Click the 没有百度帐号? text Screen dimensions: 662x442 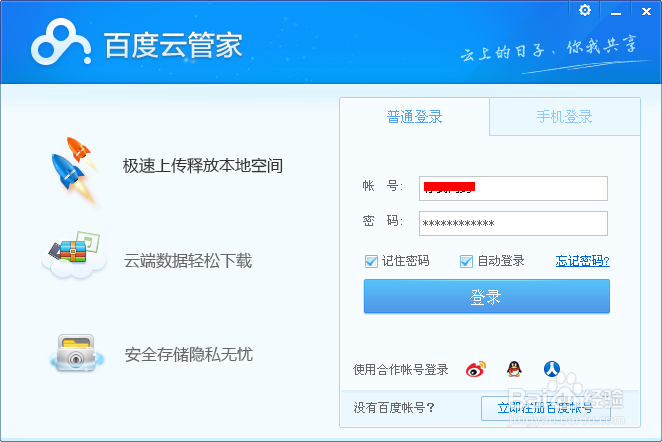coord(394,408)
